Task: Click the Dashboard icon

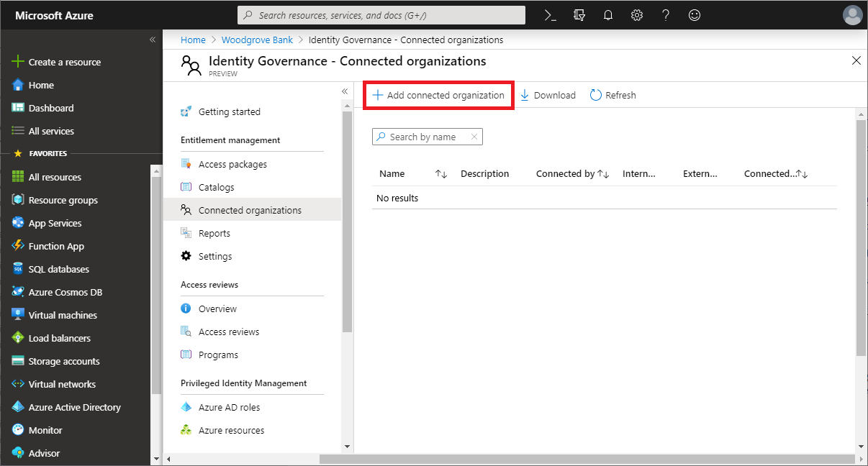Action: pos(18,108)
